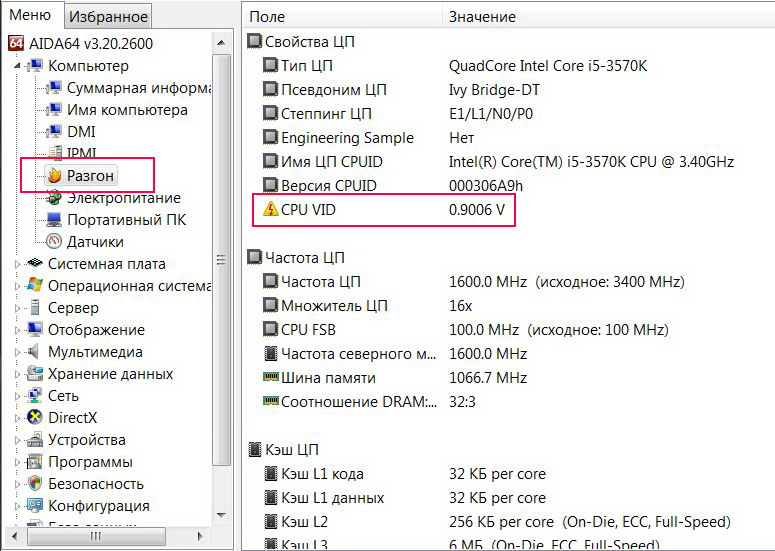Select the Версия CPUID row

(509, 185)
